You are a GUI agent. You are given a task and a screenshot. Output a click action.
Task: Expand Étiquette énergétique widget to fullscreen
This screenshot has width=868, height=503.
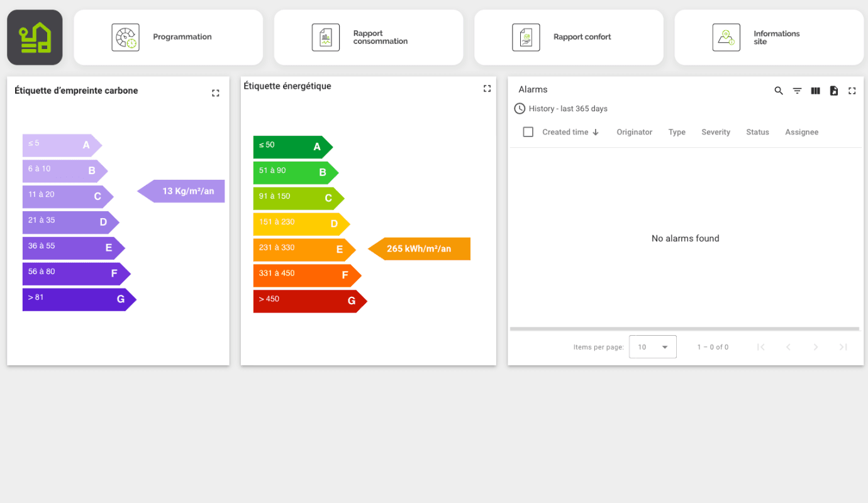(487, 89)
